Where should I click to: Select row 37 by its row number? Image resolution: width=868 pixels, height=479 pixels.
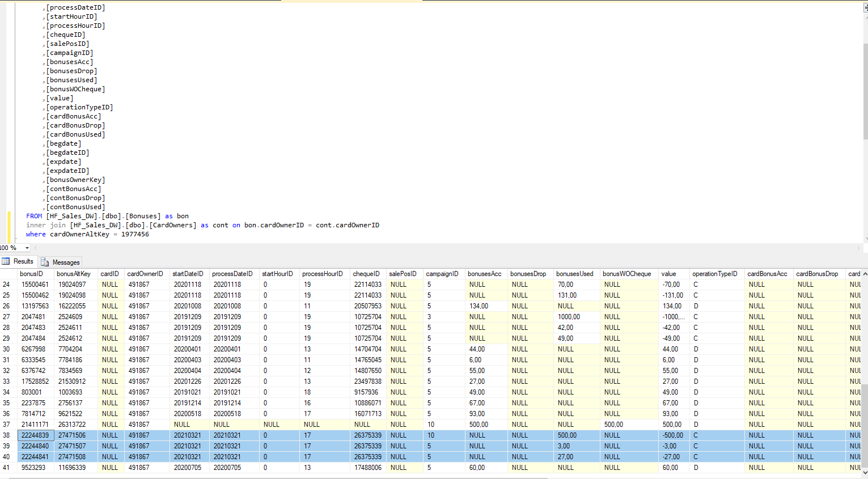7,425
